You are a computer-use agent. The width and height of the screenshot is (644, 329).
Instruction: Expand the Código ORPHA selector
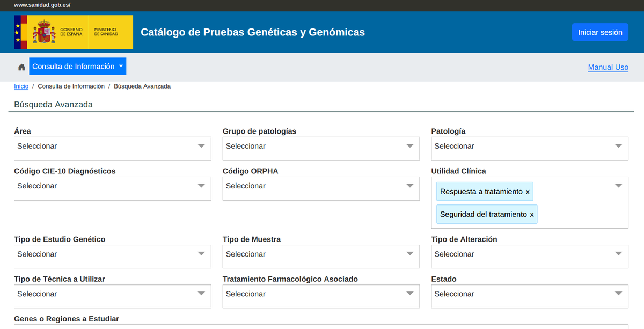(x=321, y=186)
